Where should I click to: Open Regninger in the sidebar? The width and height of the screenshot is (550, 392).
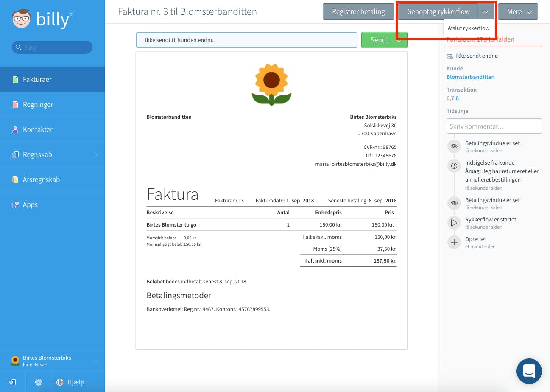pos(53,104)
